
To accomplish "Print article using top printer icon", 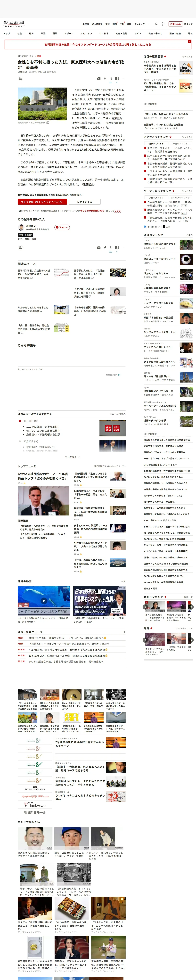I will pyautogui.click(x=21, y=78).
